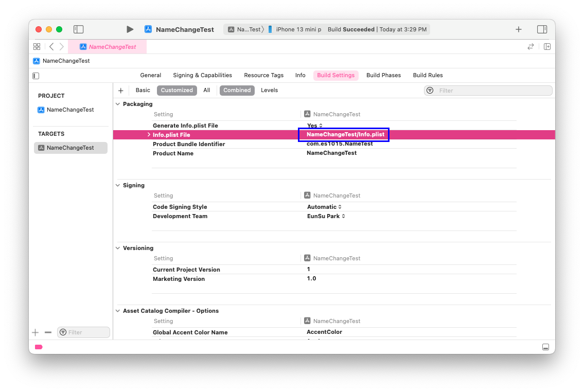Add an editor on the right
Image resolution: width=584 pixels, height=392 pixels.
click(547, 46)
